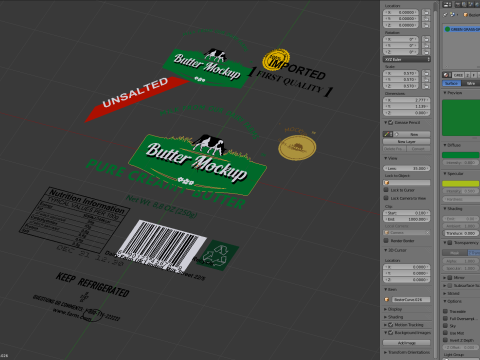Lock the Rotation Z value
Image resolution: width=480 pixels, height=360 pixels.
pyautogui.click(x=426, y=52)
